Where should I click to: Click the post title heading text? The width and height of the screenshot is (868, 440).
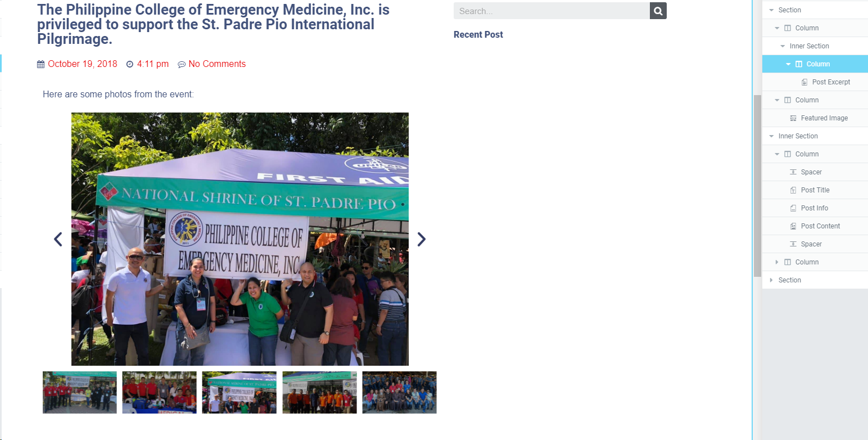[x=214, y=24]
